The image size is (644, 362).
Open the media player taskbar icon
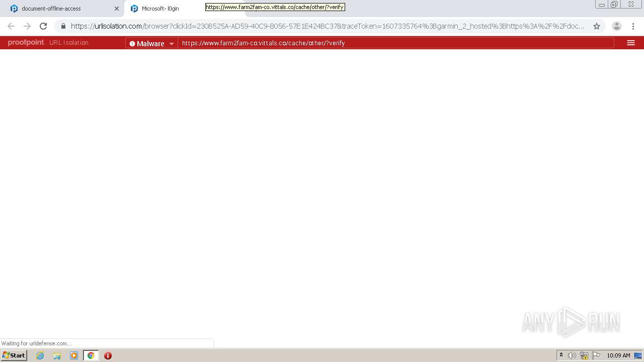coord(74,355)
